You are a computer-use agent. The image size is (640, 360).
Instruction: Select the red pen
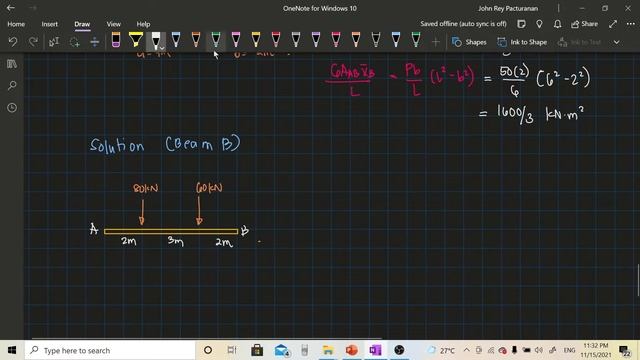pos(276,40)
